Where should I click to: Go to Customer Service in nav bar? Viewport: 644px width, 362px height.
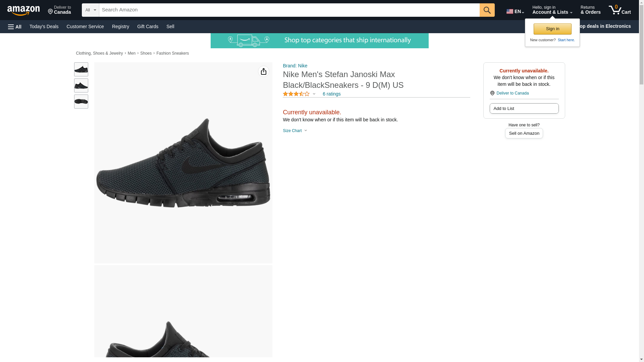click(x=85, y=26)
